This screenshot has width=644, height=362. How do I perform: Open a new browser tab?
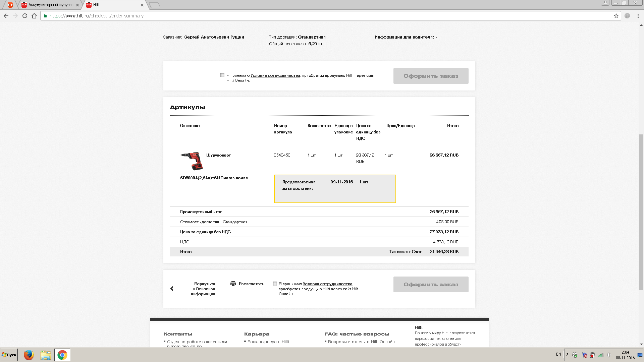(155, 5)
